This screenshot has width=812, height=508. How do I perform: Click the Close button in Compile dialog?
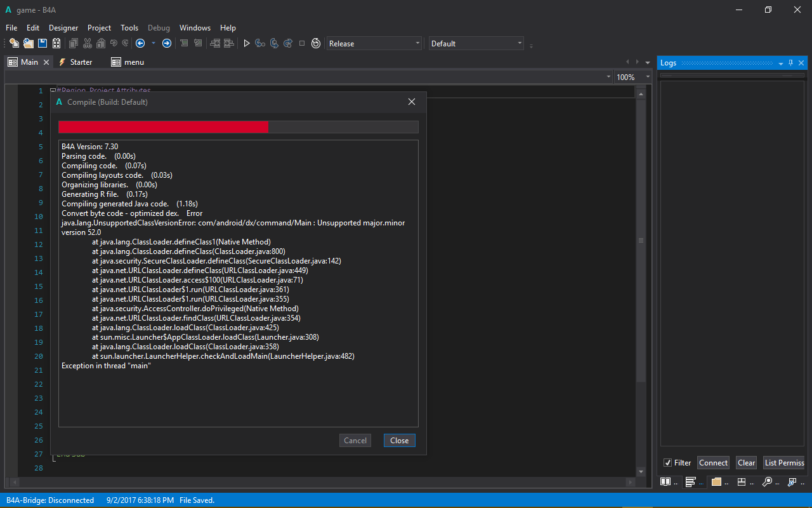pyautogui.click(x=399, y=441)
